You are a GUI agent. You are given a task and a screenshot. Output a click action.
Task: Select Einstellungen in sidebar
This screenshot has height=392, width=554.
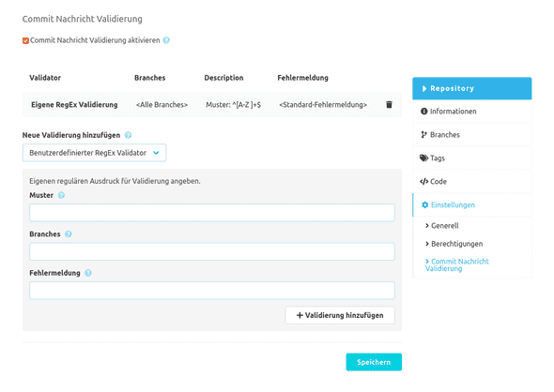click(472, 204)
